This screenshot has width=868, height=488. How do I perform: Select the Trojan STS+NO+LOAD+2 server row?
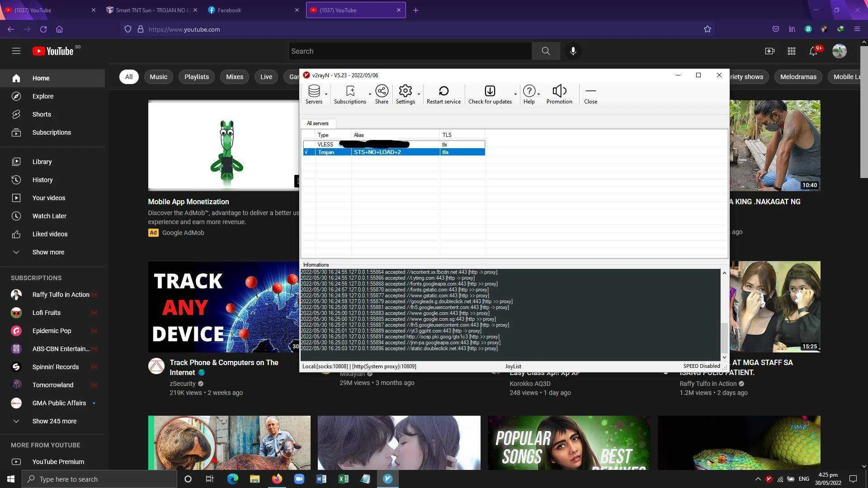394,152
